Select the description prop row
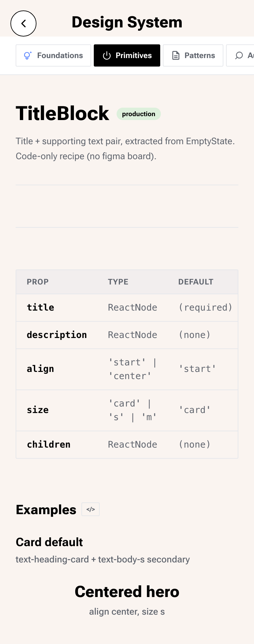254x644 pixels. point(127,335)
